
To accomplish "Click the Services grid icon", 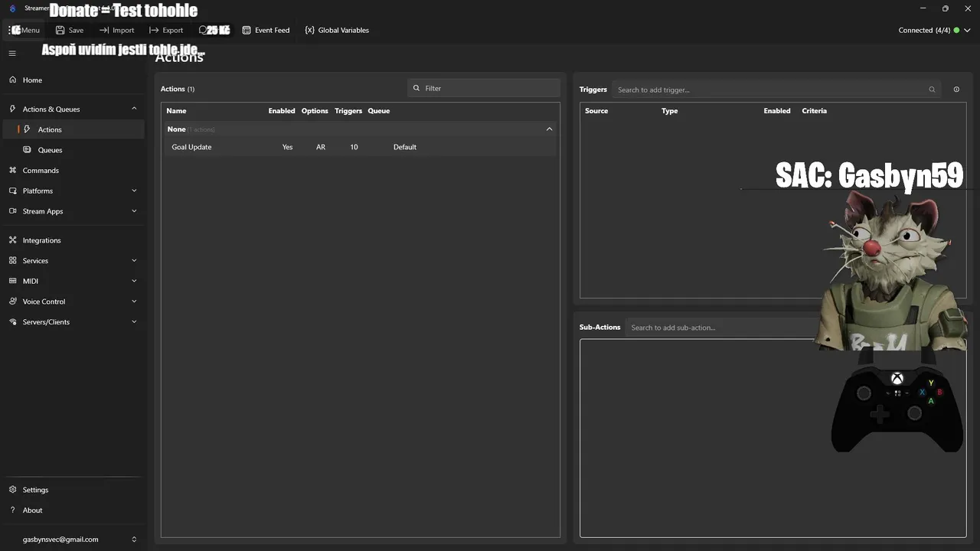I will [12, 260].
